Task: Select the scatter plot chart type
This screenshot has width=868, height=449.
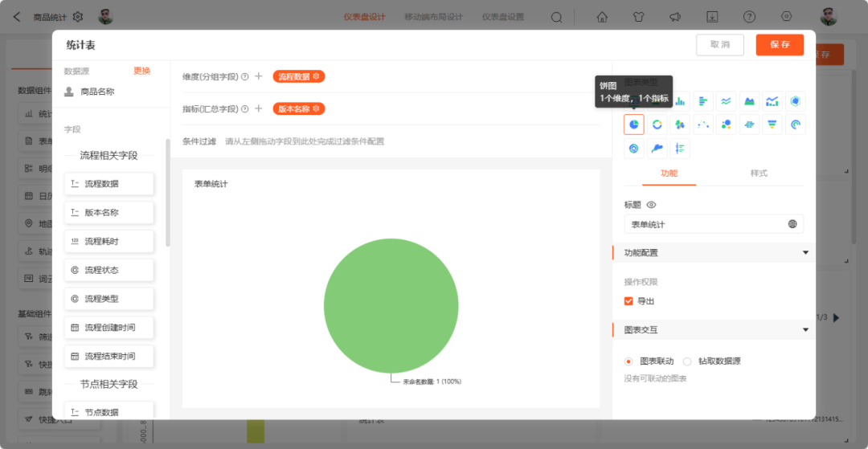Action: point(703,124)
